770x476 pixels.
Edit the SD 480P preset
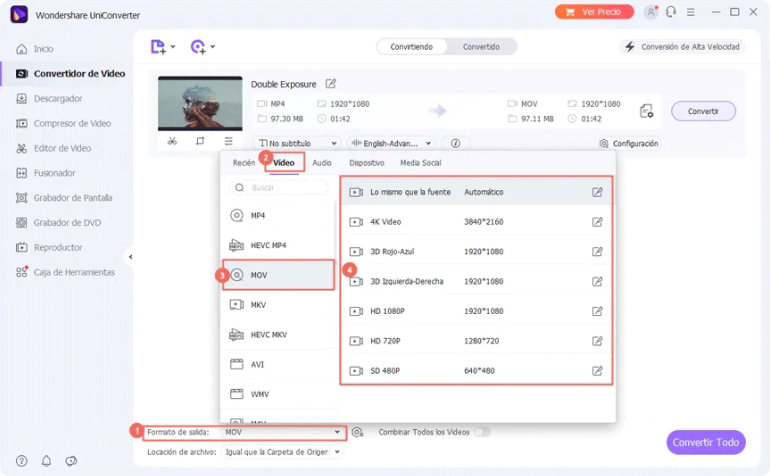[597, 370]
